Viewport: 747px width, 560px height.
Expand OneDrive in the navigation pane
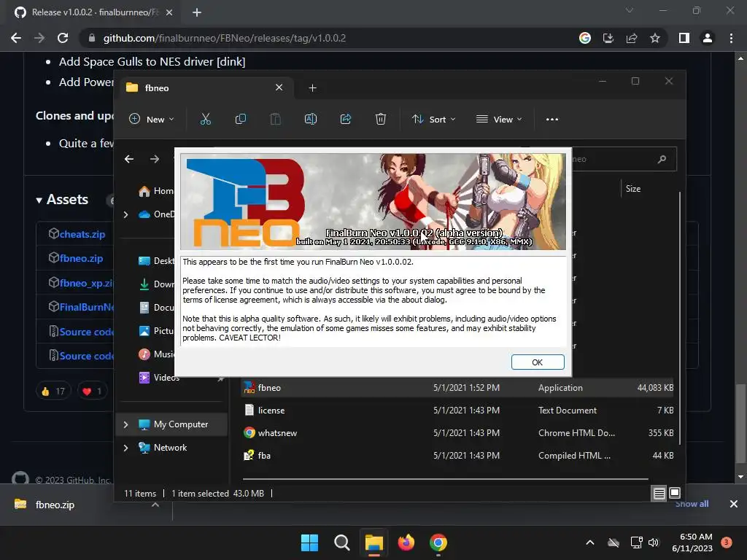pyautogui.click(x=125, y=215)
